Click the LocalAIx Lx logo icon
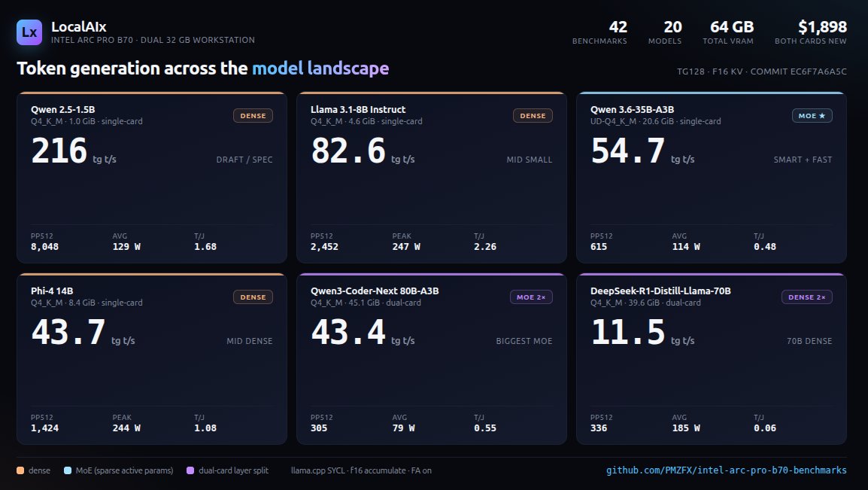The height and width of the screenshot is (490, 868). coord(29,32)
